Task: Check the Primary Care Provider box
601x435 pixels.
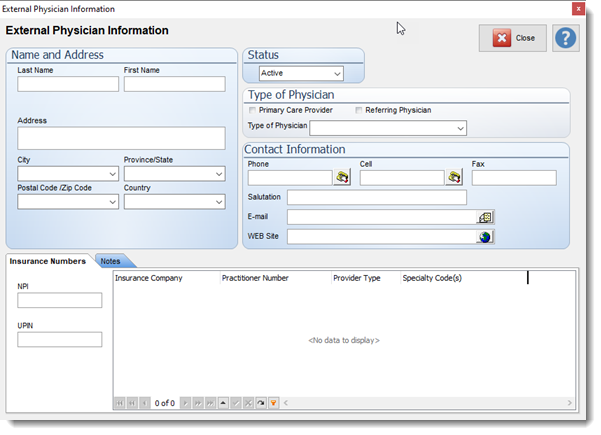Action: (x=252, y=110)
